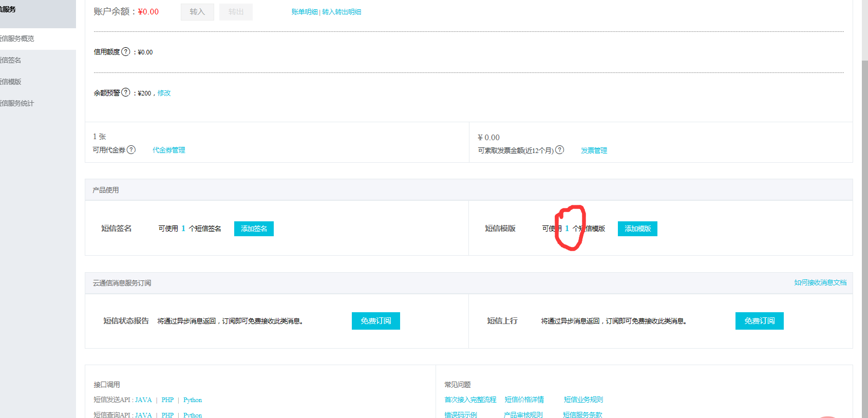868x418 pixels.
Task: Click the disabled 转出 transfer-out button
Action: pos(236,12)
